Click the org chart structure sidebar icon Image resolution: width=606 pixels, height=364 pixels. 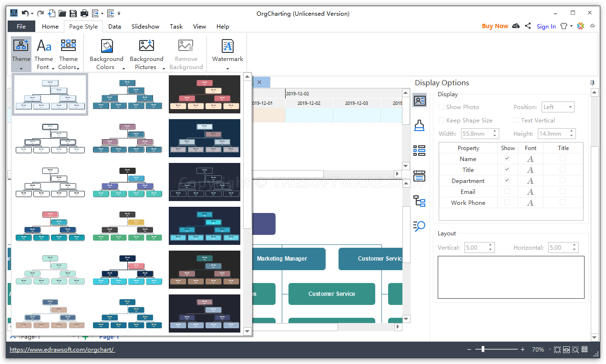point(419,202)
